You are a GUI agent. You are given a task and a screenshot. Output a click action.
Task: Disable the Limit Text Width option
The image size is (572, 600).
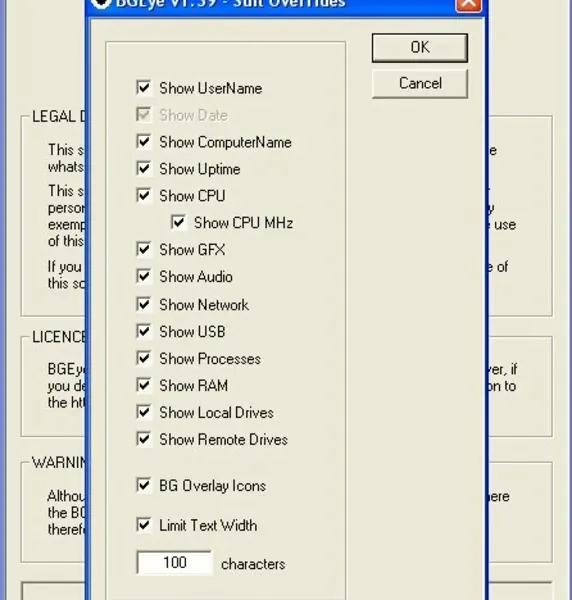(144, 525)
